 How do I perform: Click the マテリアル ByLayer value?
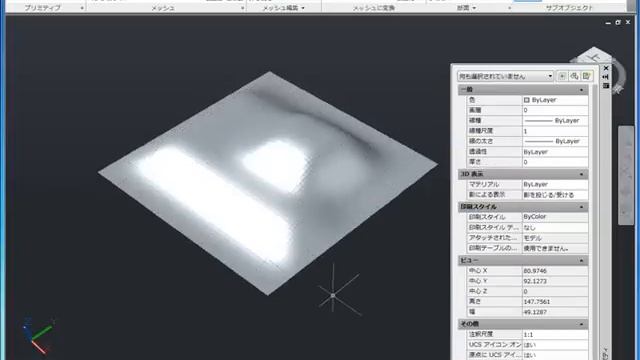click(x=555, y=184)
